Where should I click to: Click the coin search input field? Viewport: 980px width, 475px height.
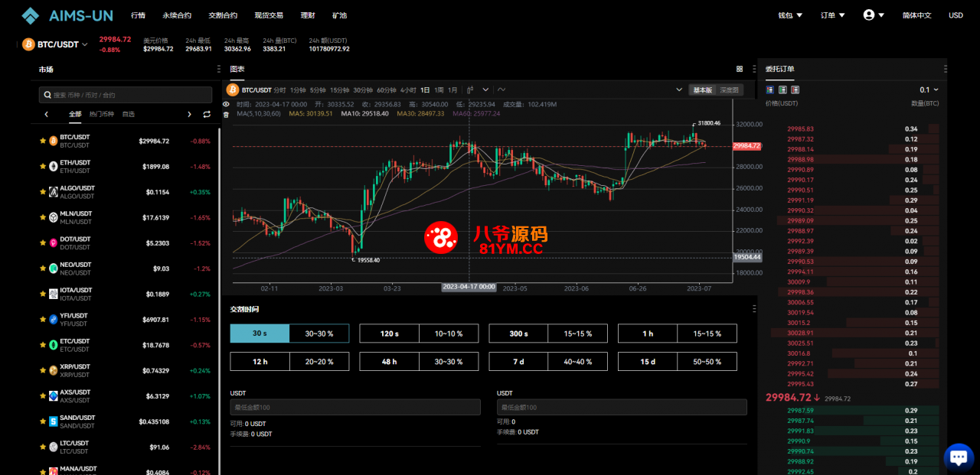pos(125,94)
